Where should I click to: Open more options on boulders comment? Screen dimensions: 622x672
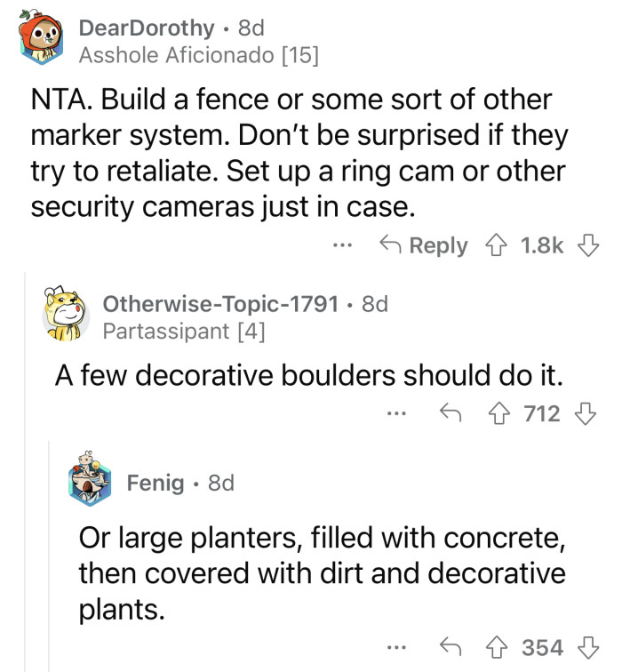point(396,412)
